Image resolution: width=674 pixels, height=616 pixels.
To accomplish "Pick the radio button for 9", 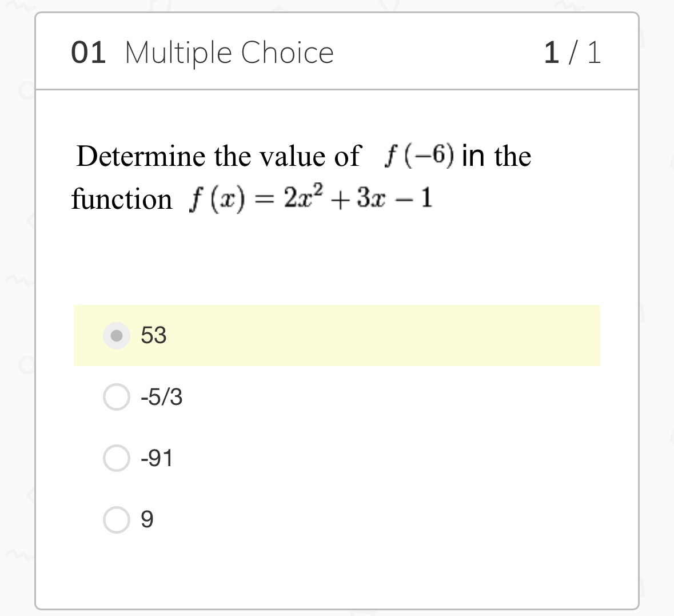I will (117, 519).
